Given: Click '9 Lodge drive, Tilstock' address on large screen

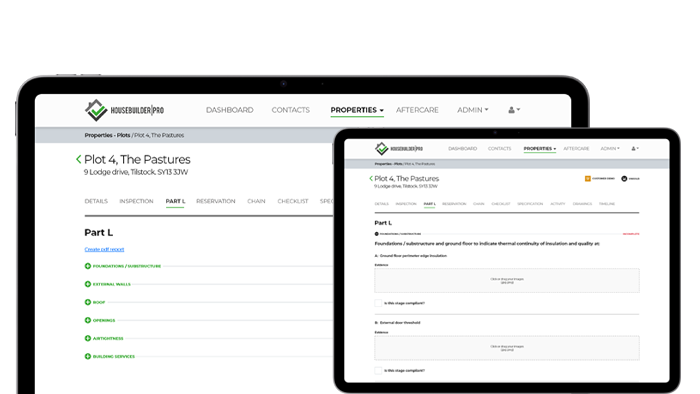Looking at the screenshot, I should [136, 172].
